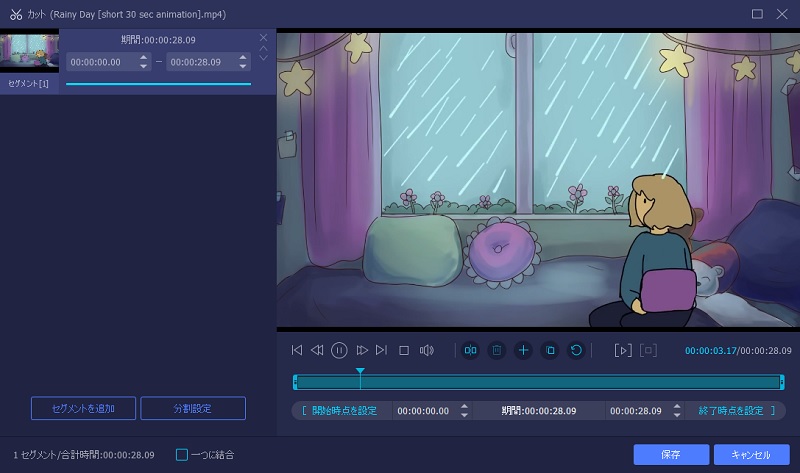Image resolution: width=800 pixels, height=473 pixels.
Task: Click the bracketed stop segment playback icon
Action: coord(648,351)
